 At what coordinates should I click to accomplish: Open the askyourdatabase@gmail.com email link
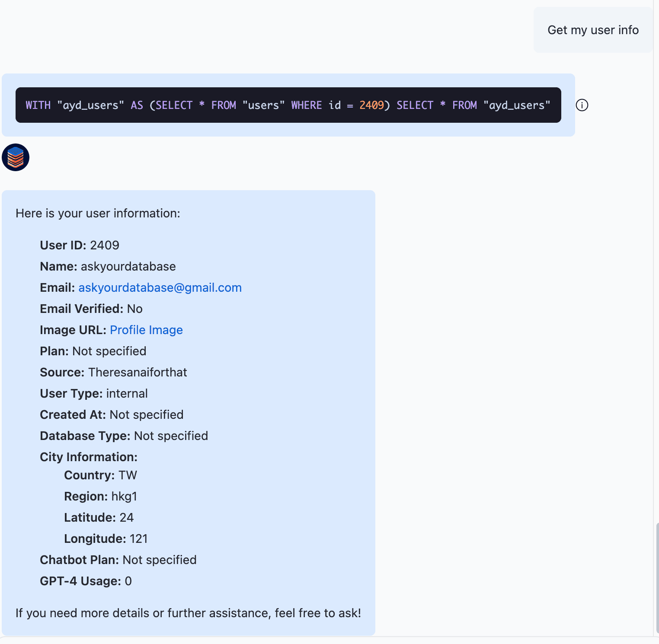click(x=160, y=287)
